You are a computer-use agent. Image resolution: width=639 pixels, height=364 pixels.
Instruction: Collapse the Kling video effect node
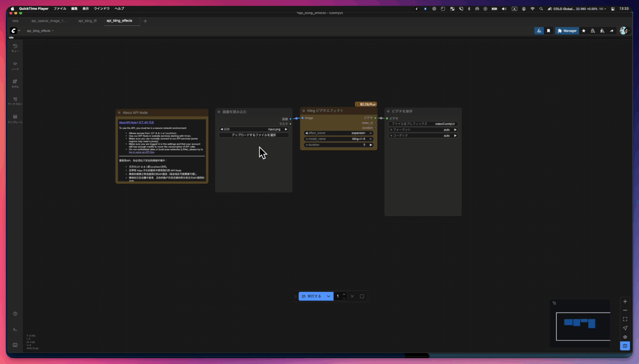point(304,111)
